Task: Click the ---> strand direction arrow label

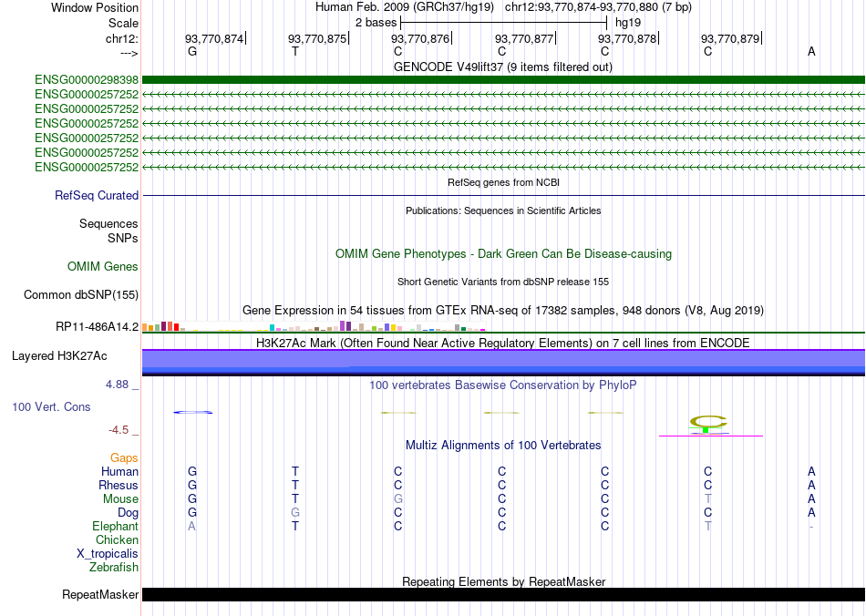Action: click(x=129, y=53)
